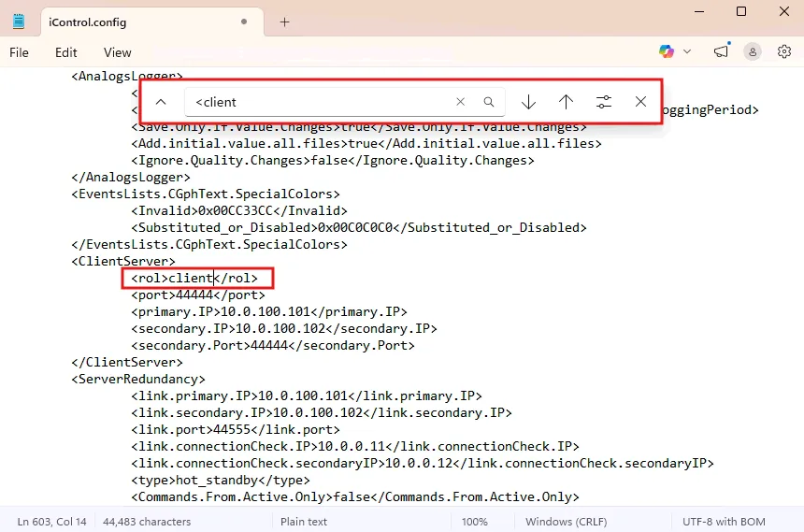
Task: Click 100% zoom level in status bar
Action: pos(474,521)
